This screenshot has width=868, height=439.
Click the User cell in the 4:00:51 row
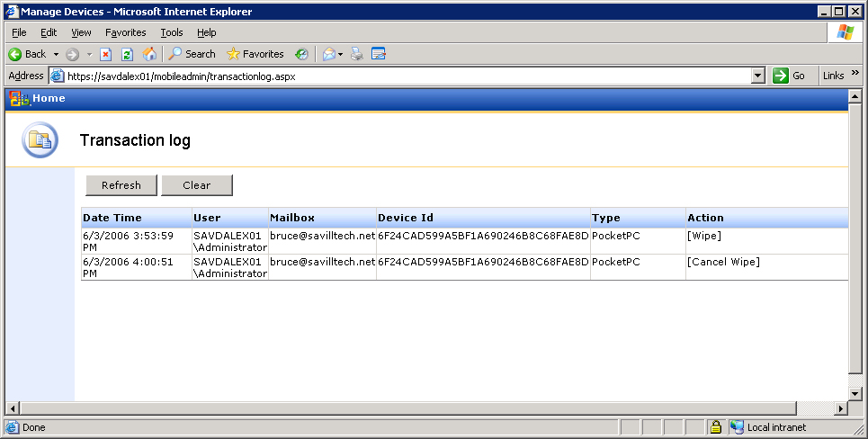pyautogui.click(x=230, y=267)
